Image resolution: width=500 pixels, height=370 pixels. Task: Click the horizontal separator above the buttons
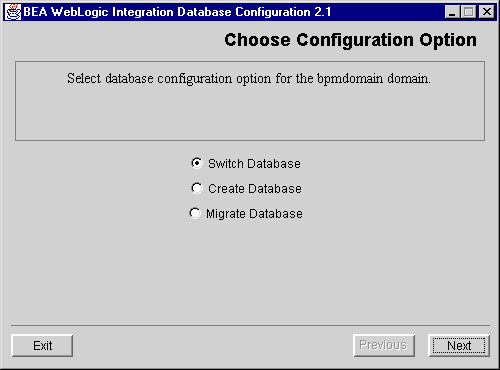250,325
